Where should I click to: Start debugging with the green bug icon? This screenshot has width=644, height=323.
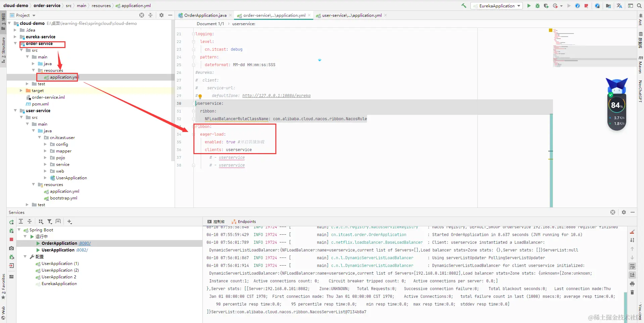click(538, 6)
